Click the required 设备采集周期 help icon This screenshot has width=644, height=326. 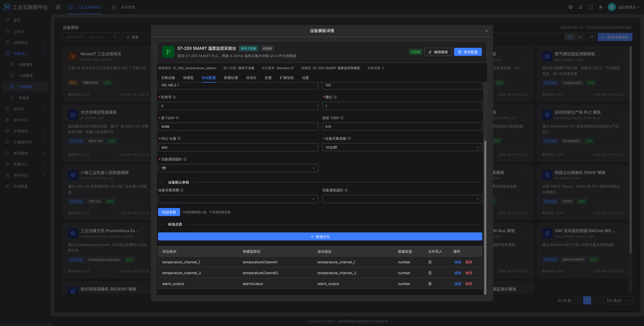349,139
